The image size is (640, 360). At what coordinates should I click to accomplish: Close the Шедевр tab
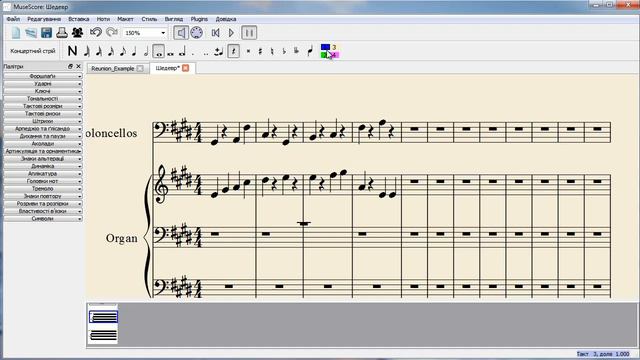click(x=185, y=68)
